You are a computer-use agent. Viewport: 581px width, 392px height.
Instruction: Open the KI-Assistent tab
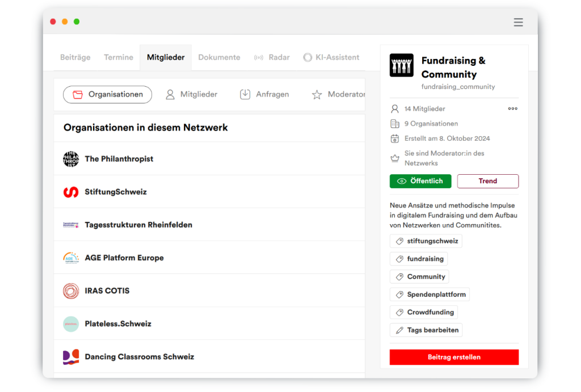(x=331, y=57)
